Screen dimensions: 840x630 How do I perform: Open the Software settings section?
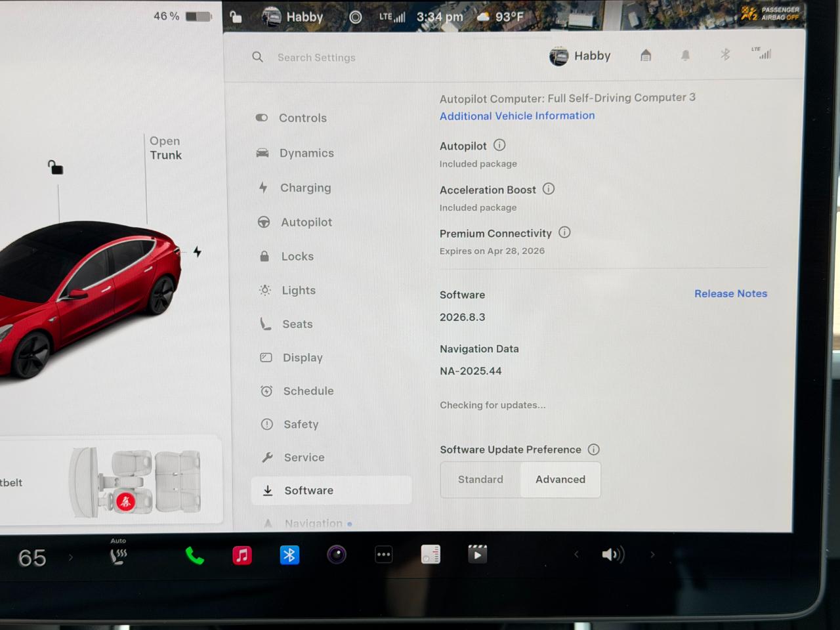[x=308, y=490]
